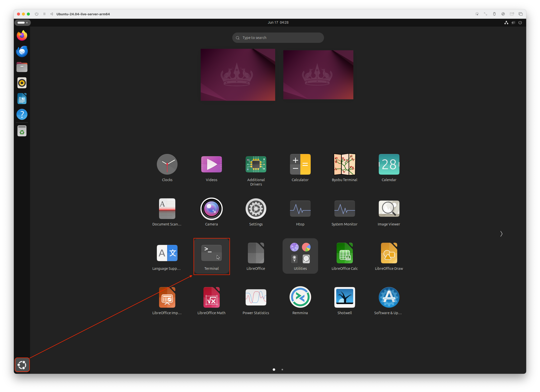Viewport: 540px width, 392px height.
Task: Launch the Htop app
Action: 300,209
